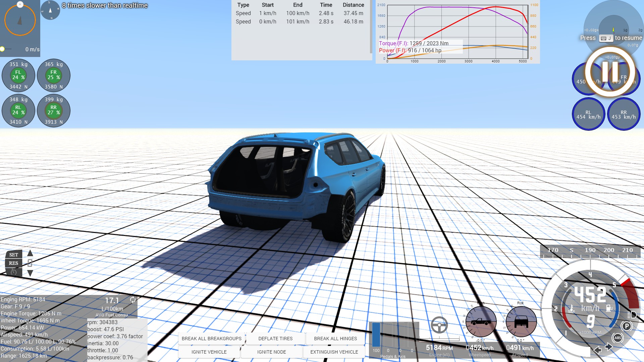Reset average fuel consumption with refresh icon
Screen dimensions: 644x362
point(133,300)
